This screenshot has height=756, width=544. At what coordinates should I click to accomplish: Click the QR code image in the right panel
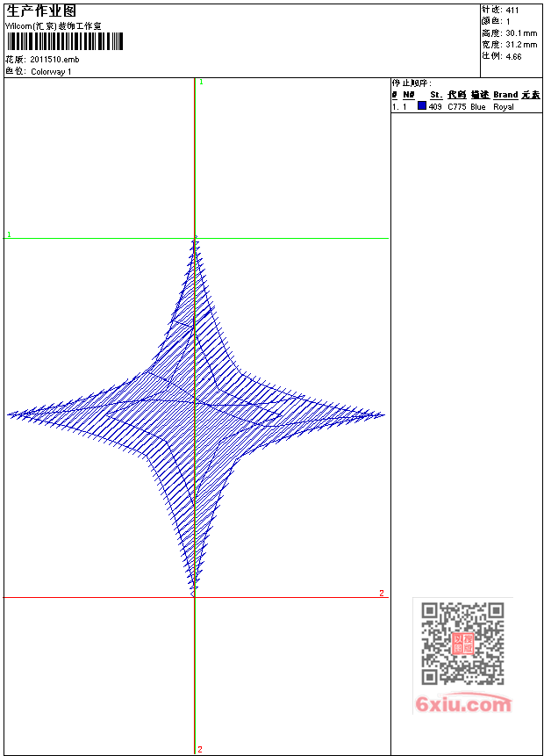tap(462, 644)
